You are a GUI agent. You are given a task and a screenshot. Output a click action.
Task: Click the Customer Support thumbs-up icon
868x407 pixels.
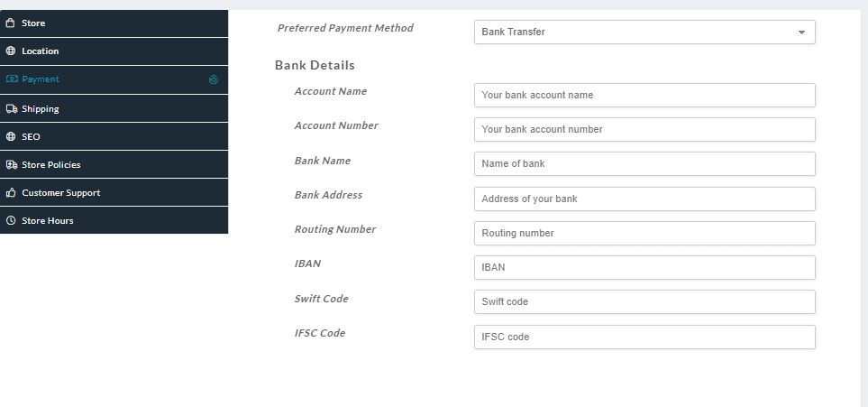tap(12, 193)
